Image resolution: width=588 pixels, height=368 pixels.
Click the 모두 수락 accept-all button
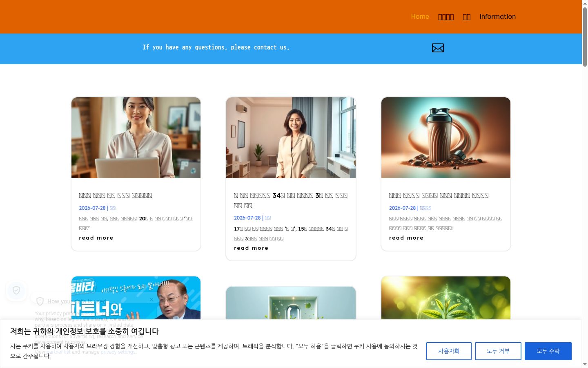548,351
